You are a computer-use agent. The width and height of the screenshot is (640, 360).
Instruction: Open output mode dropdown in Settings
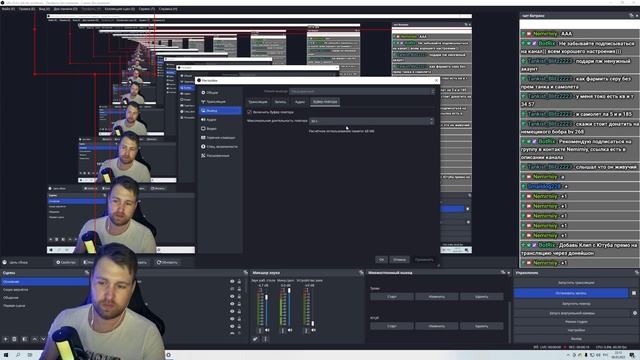coord(362,91)
